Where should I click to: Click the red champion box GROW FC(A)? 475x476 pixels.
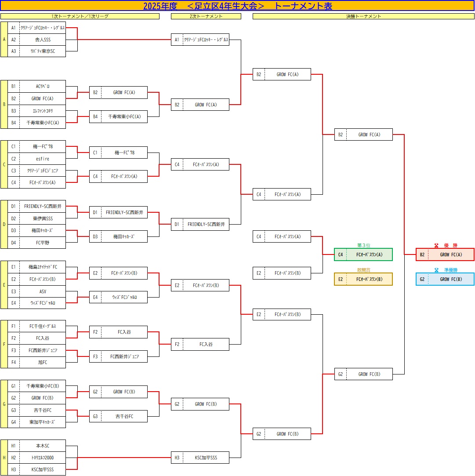click(x=445, y=254)
